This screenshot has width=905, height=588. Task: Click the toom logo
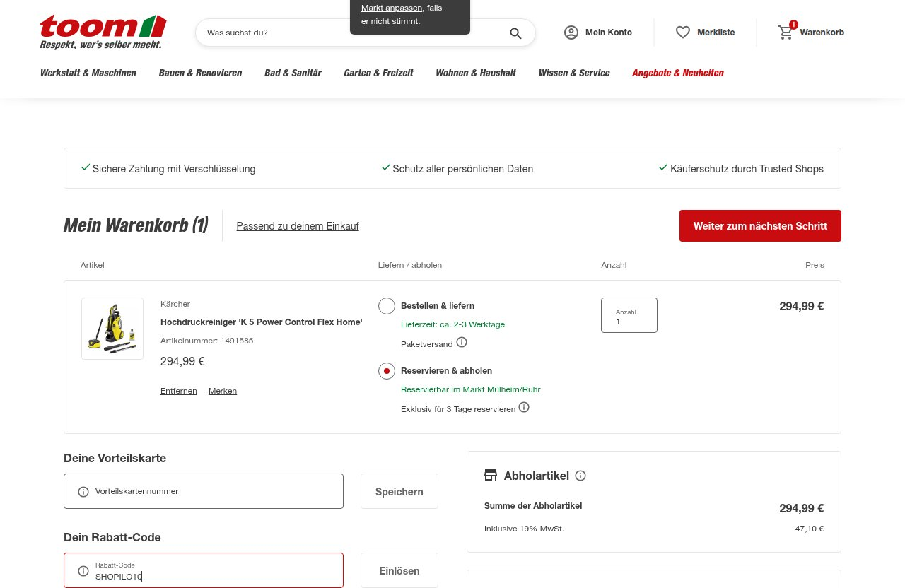tap(103, 32)
